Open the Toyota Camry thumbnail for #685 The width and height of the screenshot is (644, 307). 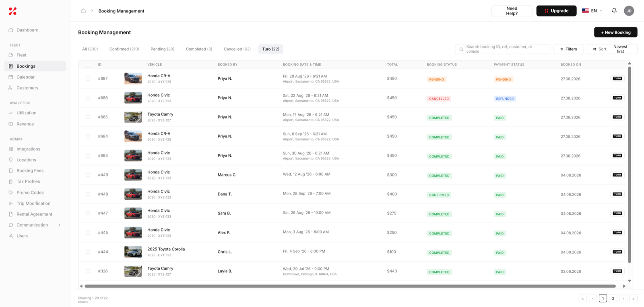133,117
